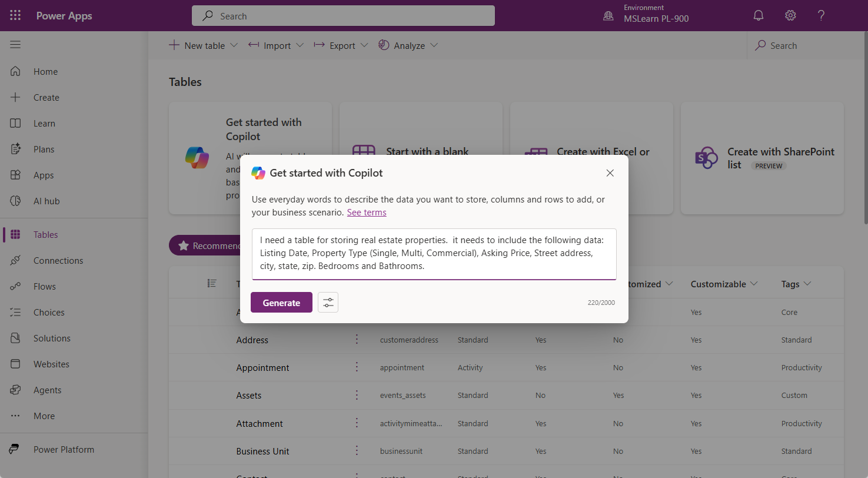Open row options for Business Unit table
This screenshot has height=478, width=868.
pyautogui.click(x=357, y=450)
